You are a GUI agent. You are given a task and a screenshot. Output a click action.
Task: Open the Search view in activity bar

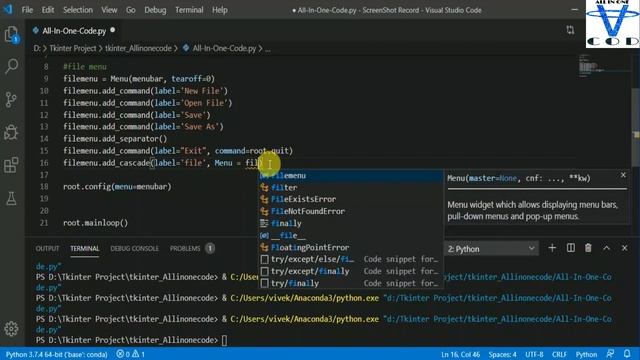coord(11,66)
